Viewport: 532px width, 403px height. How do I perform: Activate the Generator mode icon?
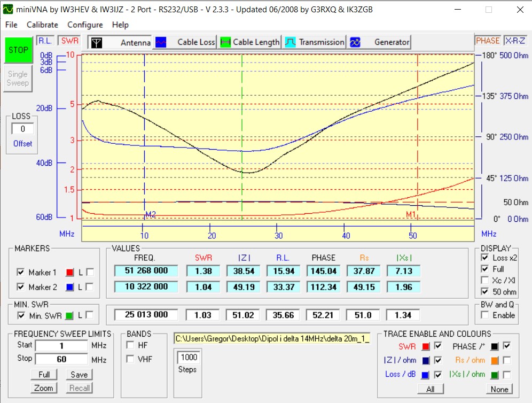(x=355, y=42)
